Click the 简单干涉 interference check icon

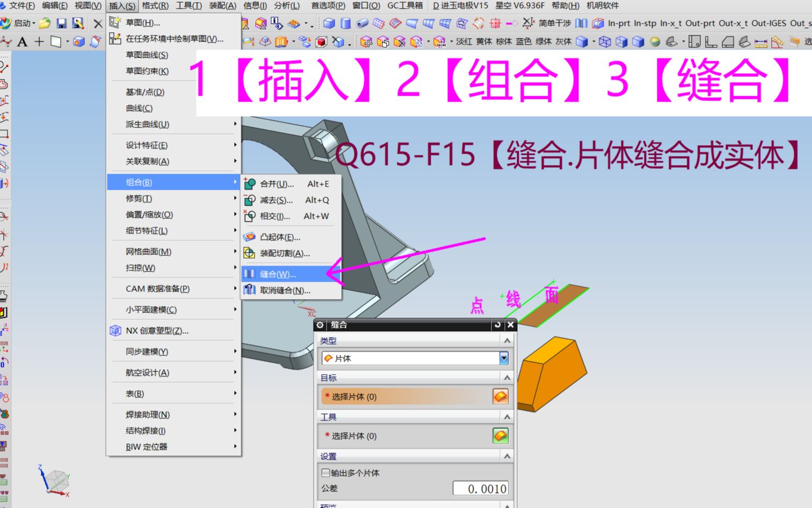point(555,24)
